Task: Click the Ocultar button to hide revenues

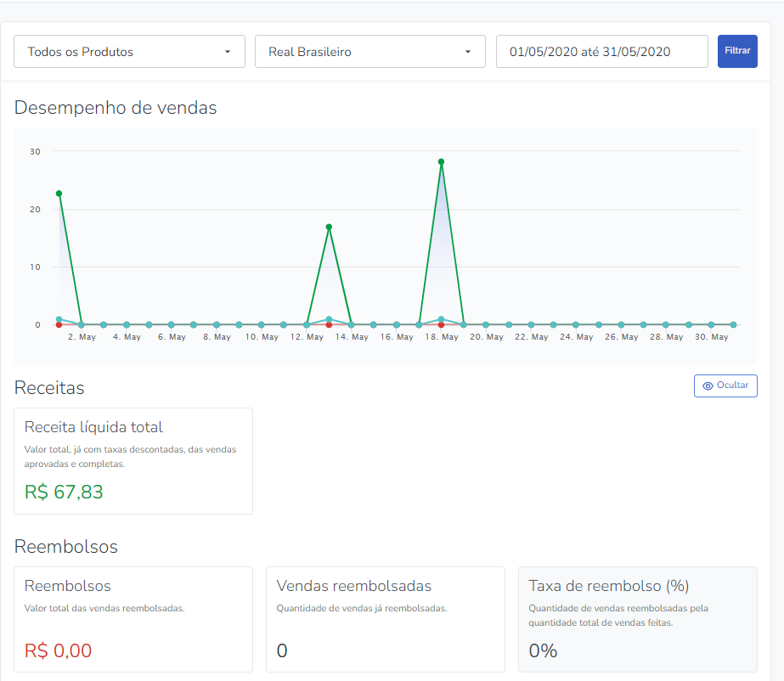Action: 725,386
